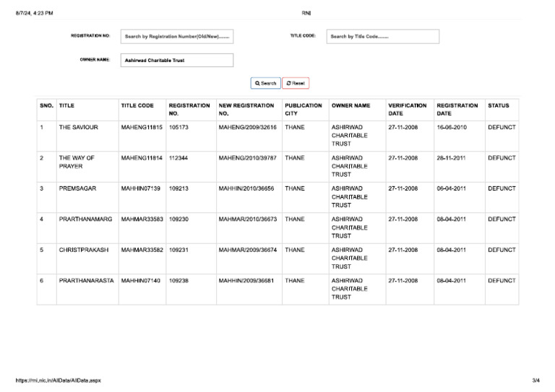
Task: Click registration number 109230
Action: [178, 219]
